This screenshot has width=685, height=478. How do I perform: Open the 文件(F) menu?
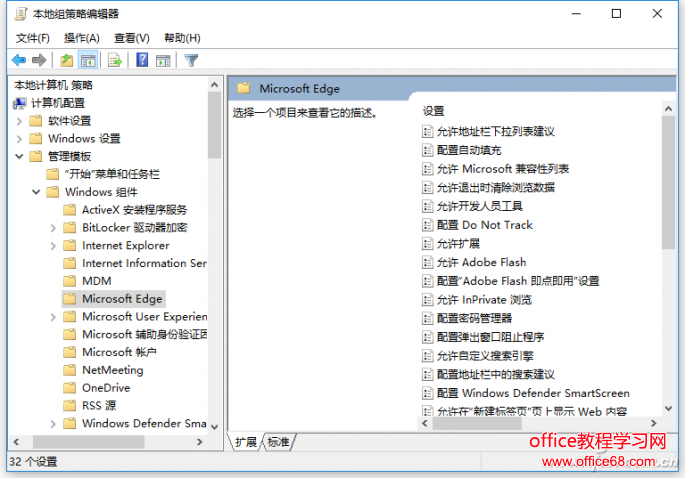(x=33, y=38)
